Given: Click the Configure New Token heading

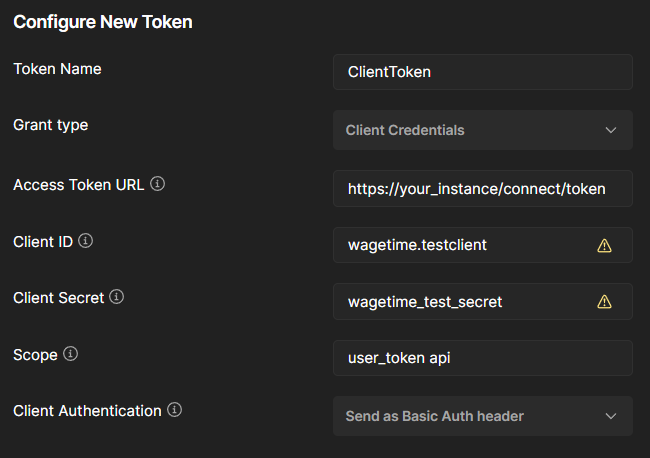Looking at the screenshot, I should tap(103, 22).
